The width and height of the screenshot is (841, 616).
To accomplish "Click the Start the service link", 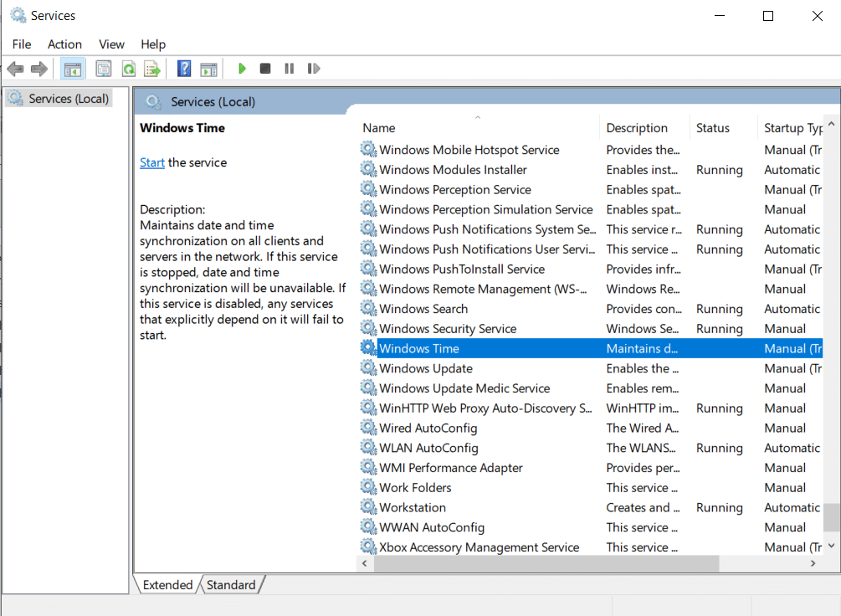I will pyautogui.click(x=151, y=162).
